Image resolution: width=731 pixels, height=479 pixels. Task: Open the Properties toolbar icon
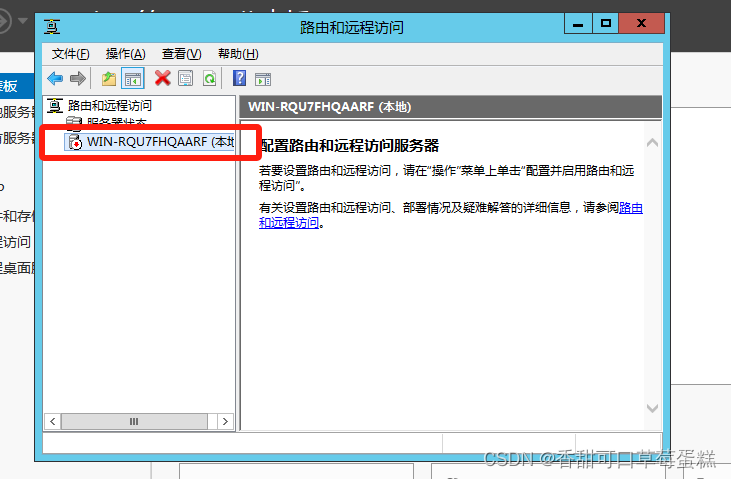(186, 78)
